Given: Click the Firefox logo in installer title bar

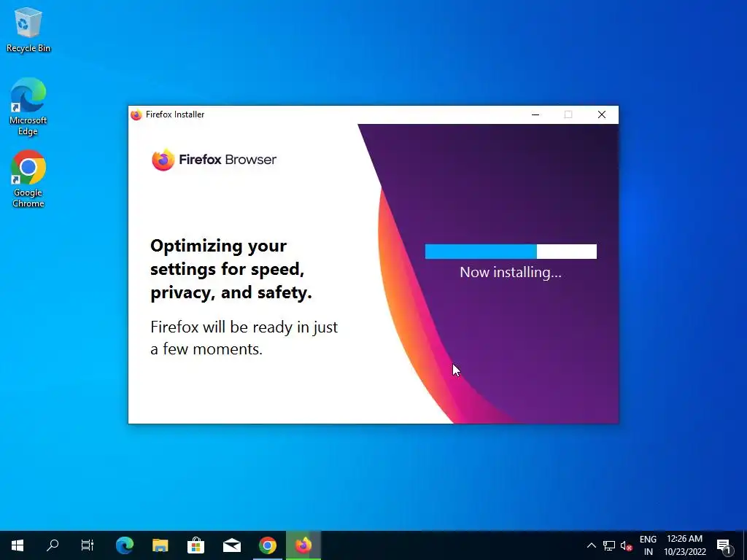Looking at the screenshot, I should 136,114.
